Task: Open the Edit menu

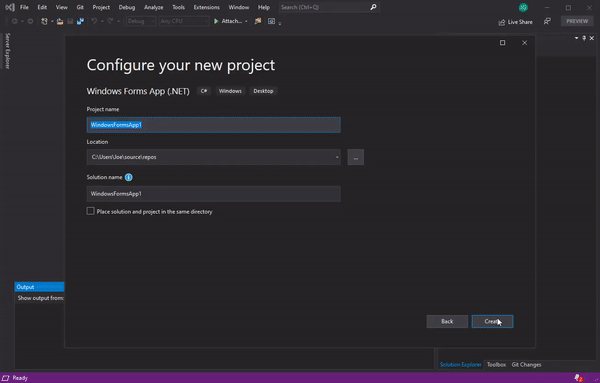Action: 42,7
